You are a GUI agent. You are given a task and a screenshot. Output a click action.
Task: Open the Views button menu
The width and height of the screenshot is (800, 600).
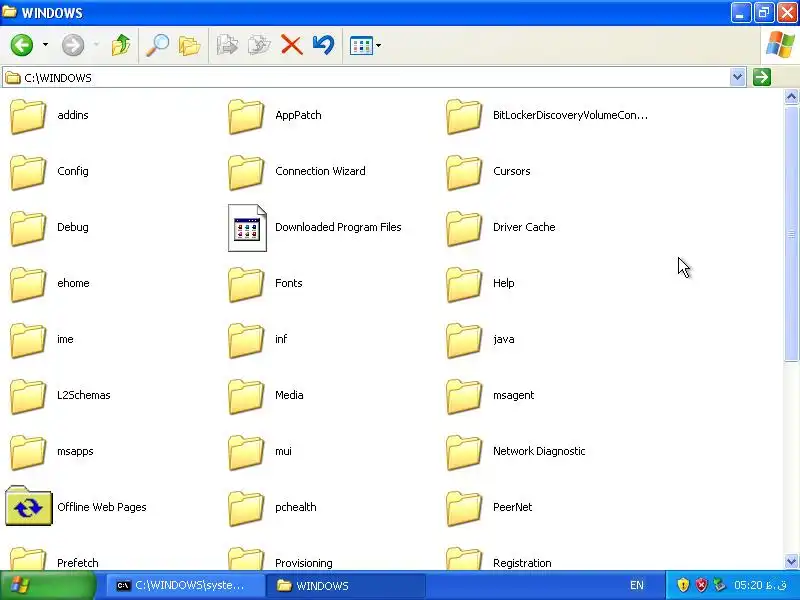tap(365, 45)
